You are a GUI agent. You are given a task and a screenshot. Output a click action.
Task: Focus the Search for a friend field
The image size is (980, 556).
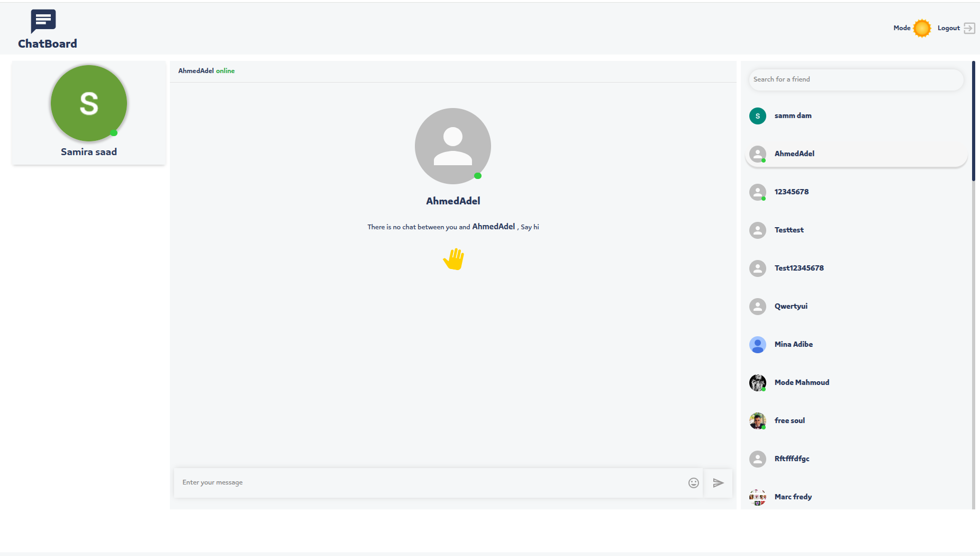click(x=855, y=79)
